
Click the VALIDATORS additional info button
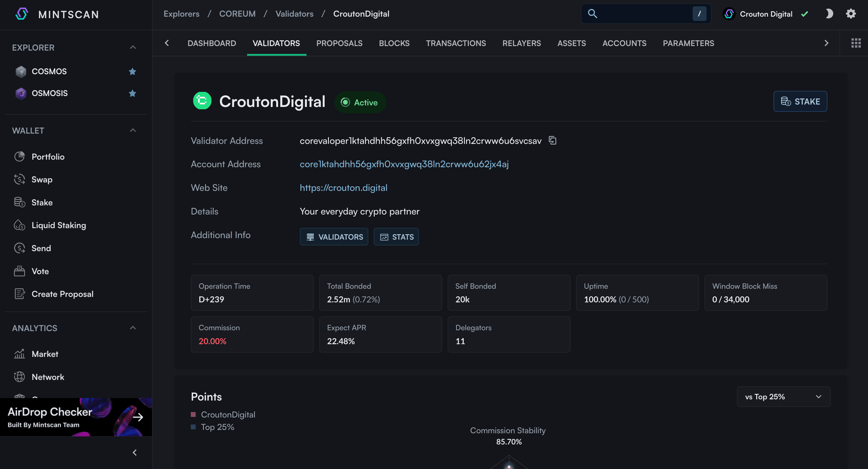(x=334, y=237)
